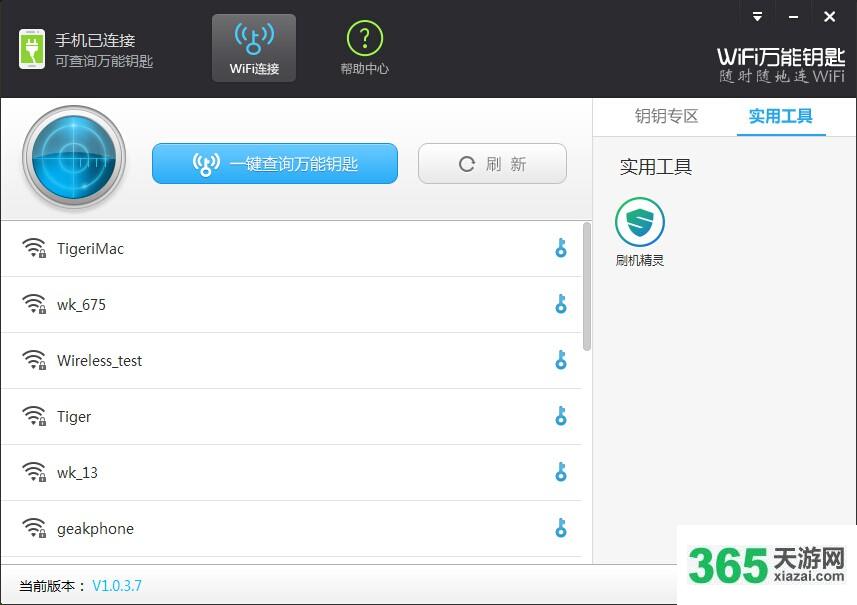This screenshot has width=857, height=605.
Task: Select the wk_13 network entry
Action: (292, 473)
